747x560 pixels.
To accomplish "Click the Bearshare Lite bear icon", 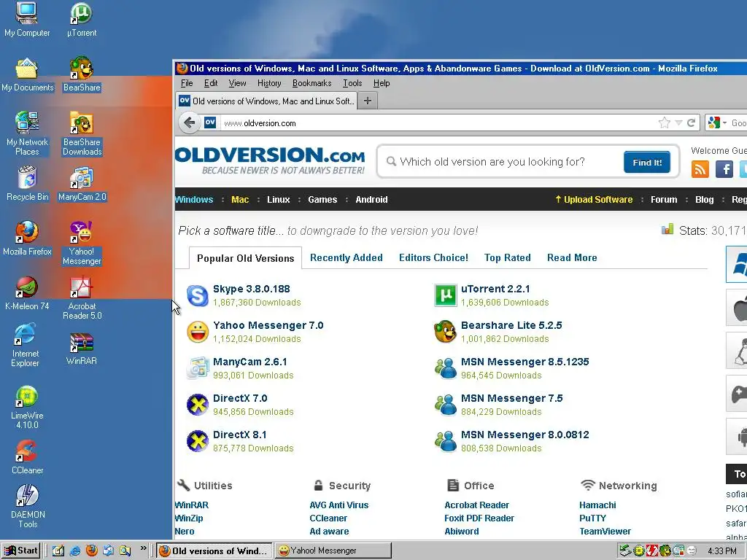I will coord(446,332).
